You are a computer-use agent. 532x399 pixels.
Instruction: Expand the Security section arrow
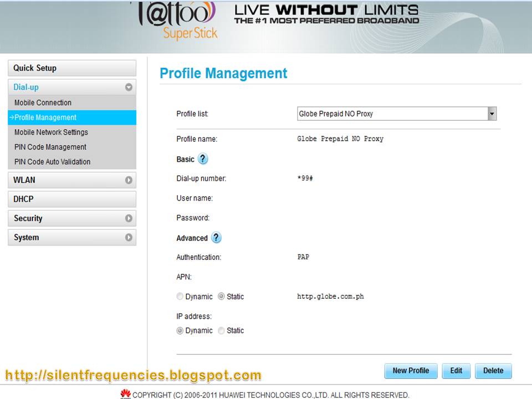click(129, 218)
